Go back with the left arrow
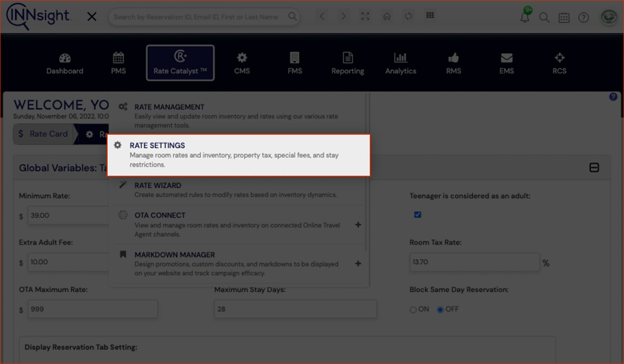 [x=322, y=17]
